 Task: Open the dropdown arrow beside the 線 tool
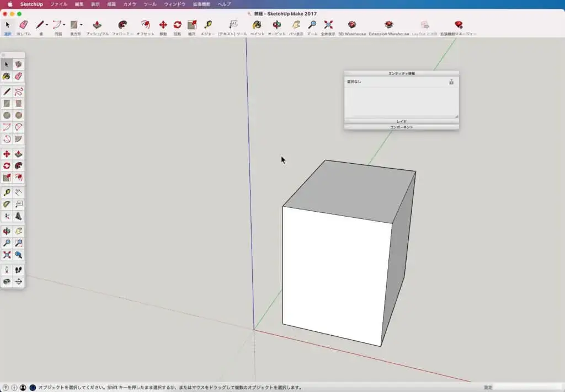(47, 25)
